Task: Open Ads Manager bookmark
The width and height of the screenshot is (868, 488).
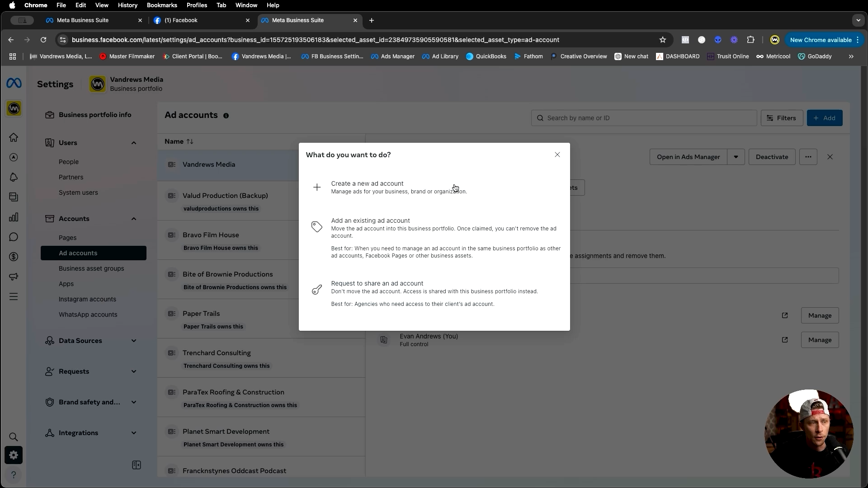Action: (393, 56)
